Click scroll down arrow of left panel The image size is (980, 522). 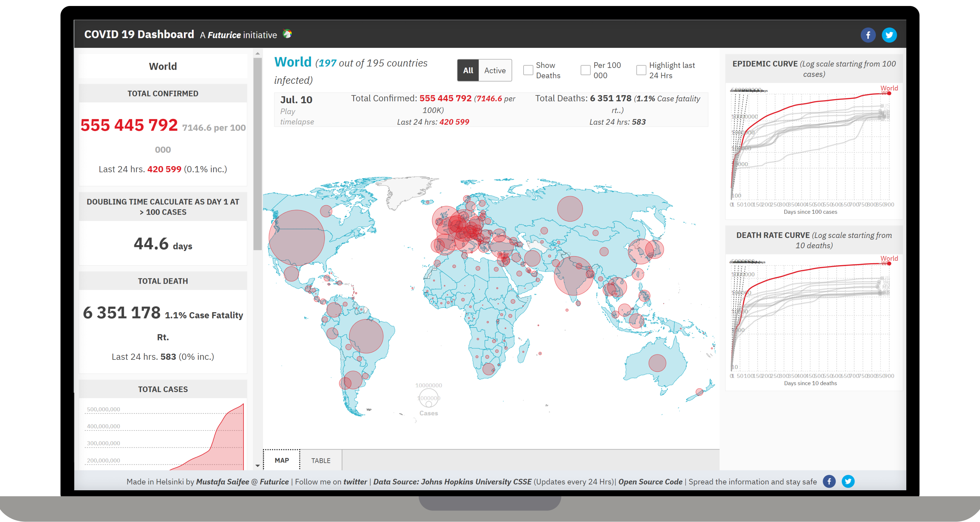(258, 465)
